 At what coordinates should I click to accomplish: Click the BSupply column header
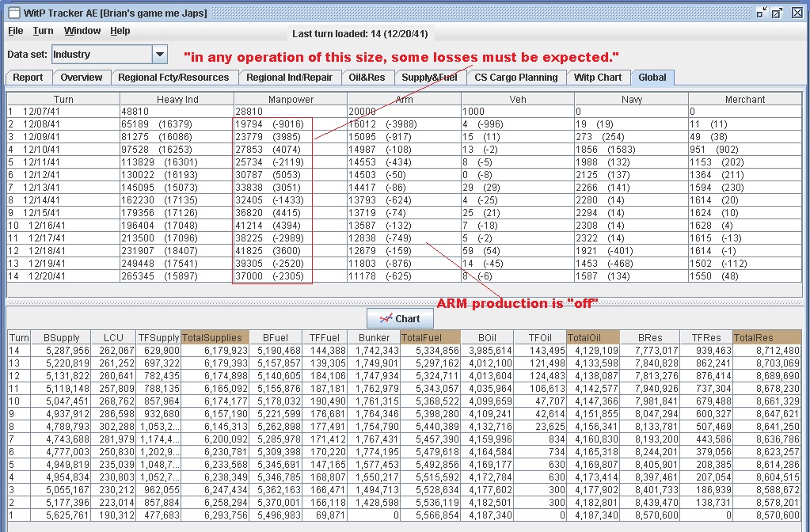(61, 338)
